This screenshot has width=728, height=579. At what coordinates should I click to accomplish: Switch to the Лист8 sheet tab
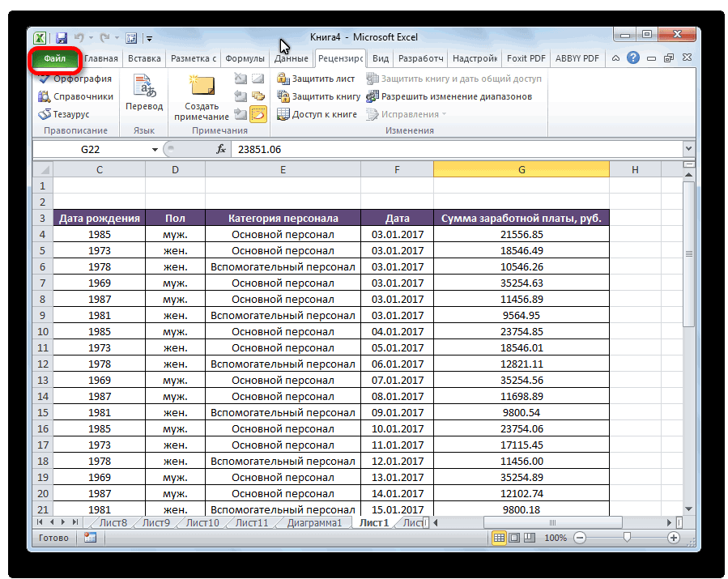[113, 523]
